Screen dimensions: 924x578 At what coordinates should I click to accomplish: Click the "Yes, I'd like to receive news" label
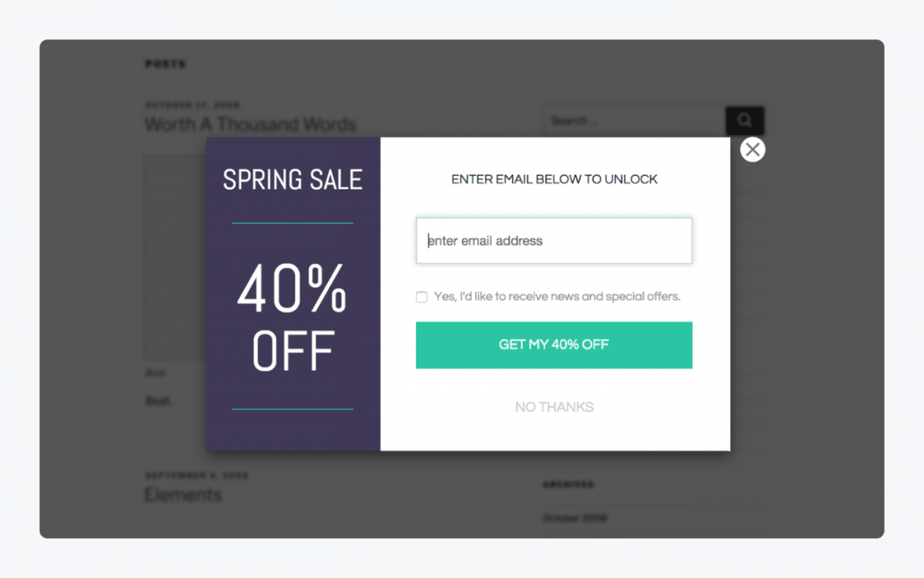pos(557,296)
